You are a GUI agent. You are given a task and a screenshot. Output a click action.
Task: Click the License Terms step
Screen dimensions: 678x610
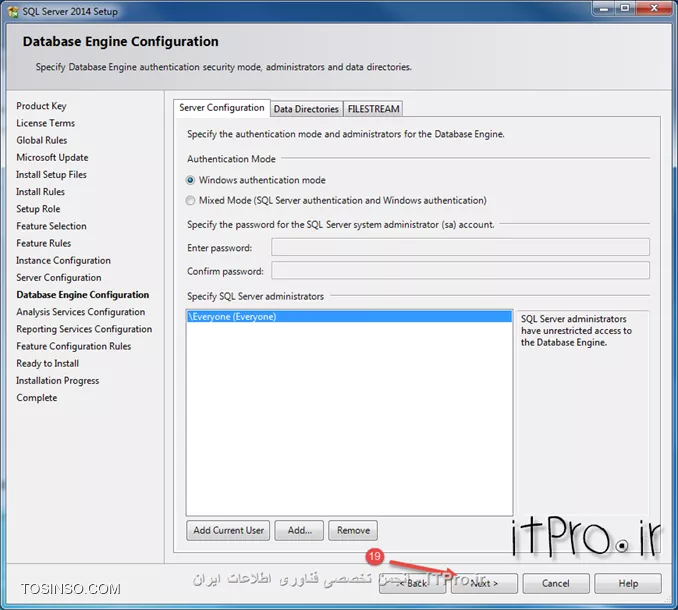tap(45, 123)
